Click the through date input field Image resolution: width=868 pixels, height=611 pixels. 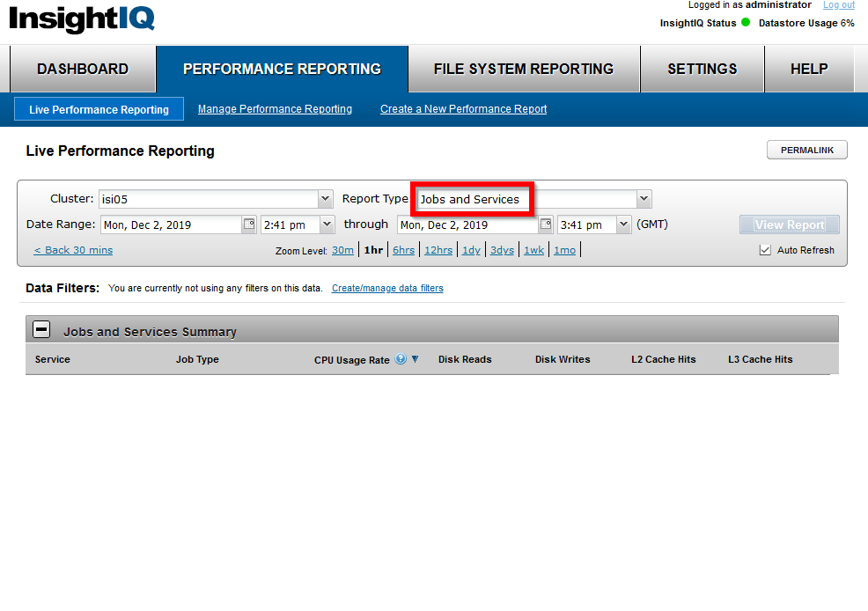467,225
